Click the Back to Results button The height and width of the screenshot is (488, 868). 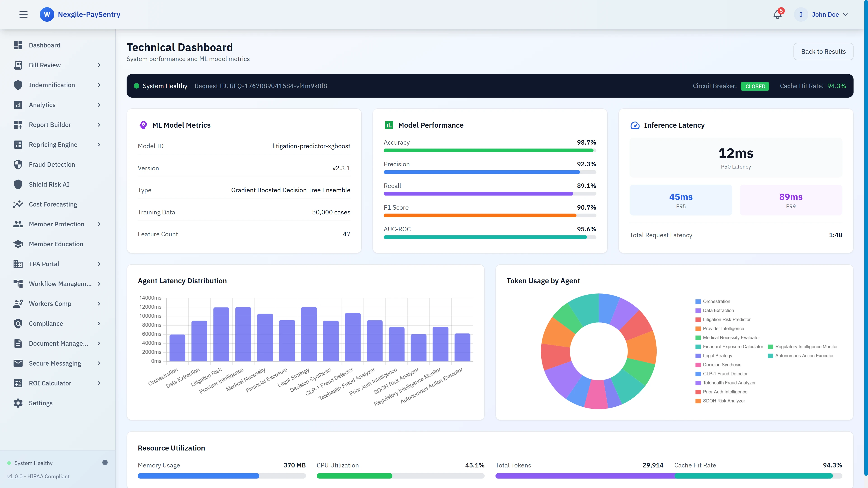click(823, 51)
